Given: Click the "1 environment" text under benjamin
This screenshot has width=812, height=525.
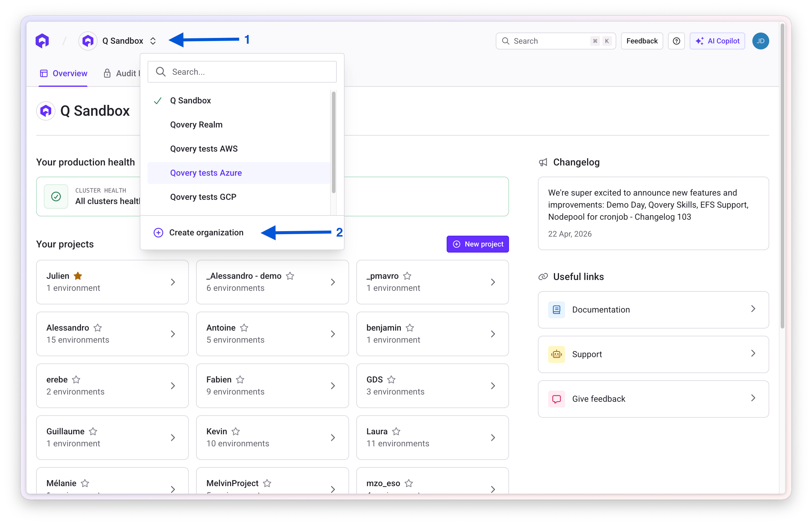Looking at the screenshot, I should coord(393,340).
